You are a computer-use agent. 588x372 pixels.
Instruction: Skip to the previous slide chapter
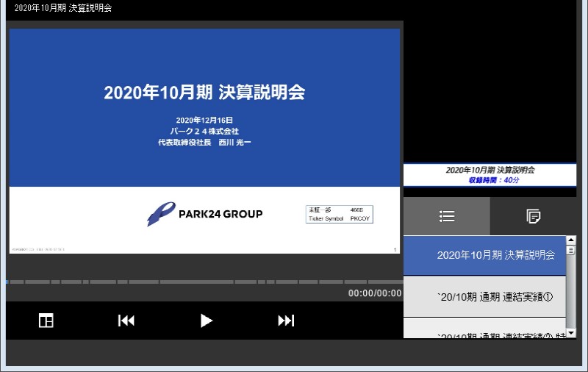coord(126,321)
